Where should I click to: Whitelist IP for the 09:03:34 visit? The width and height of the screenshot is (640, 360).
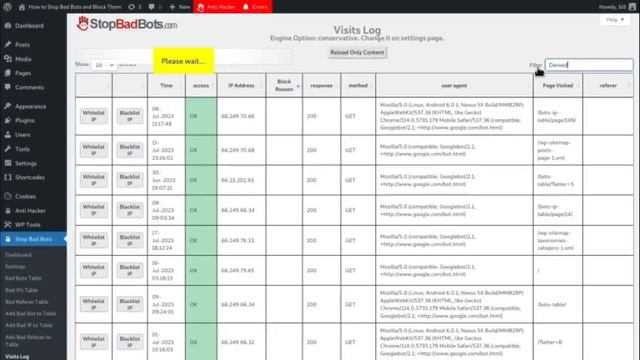(93, 210)
